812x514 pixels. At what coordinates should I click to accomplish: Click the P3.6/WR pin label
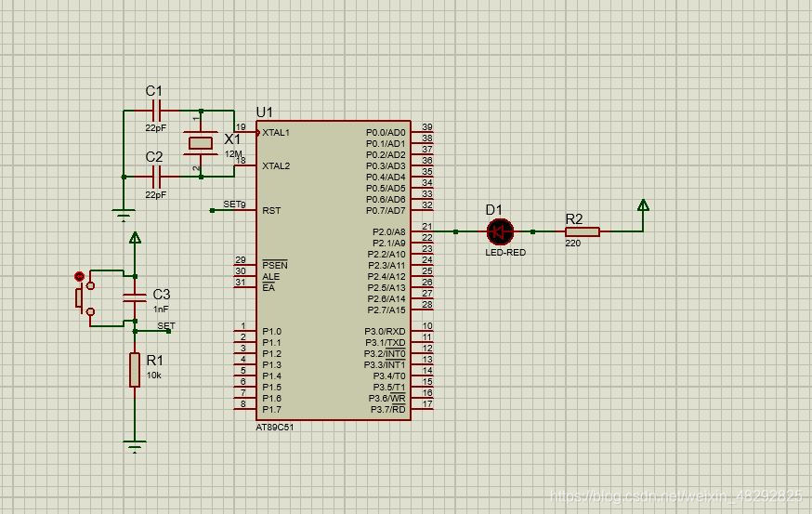(x=386, y=399)
